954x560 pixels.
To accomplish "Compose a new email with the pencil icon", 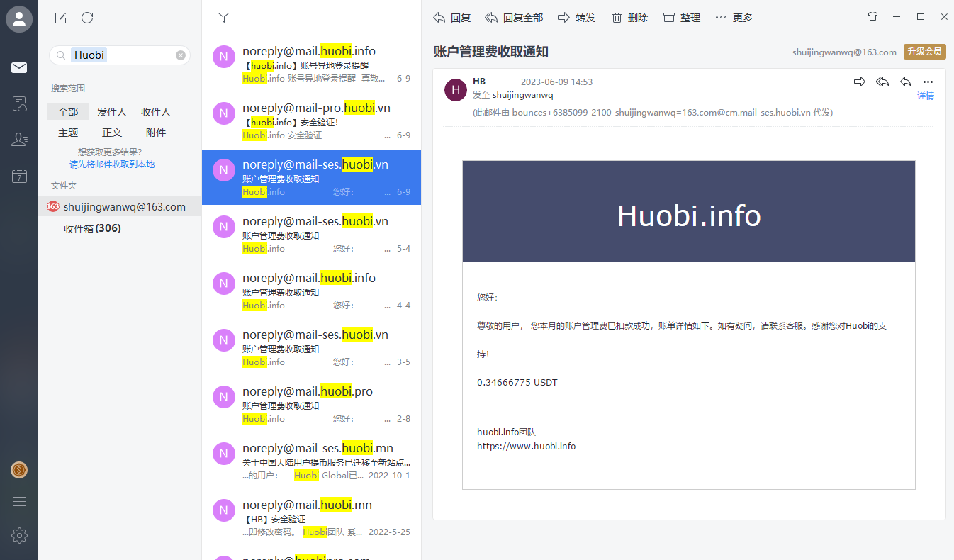I will (60, 18).
